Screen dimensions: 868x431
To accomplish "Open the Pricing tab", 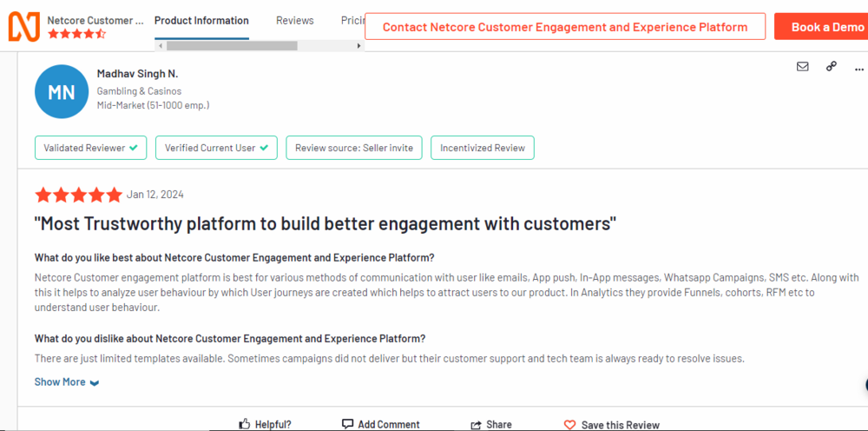I will pyautogui.click(x=352, y=21).
